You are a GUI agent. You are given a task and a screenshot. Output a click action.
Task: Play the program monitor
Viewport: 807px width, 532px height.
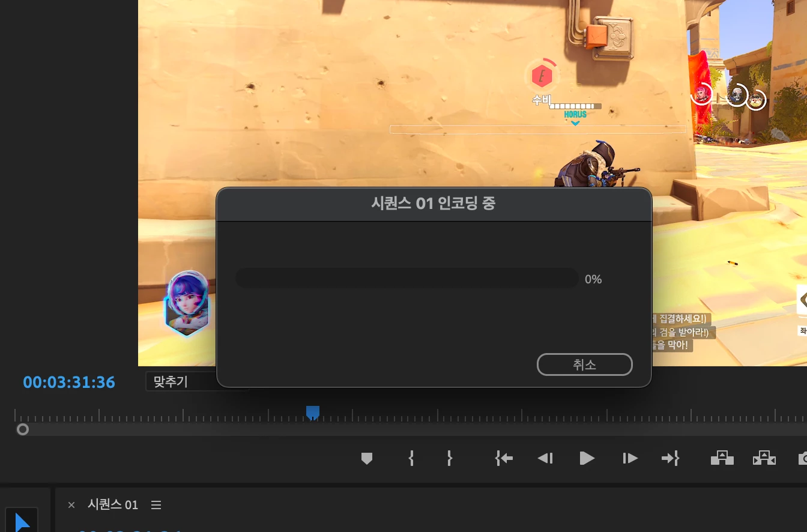587,459
